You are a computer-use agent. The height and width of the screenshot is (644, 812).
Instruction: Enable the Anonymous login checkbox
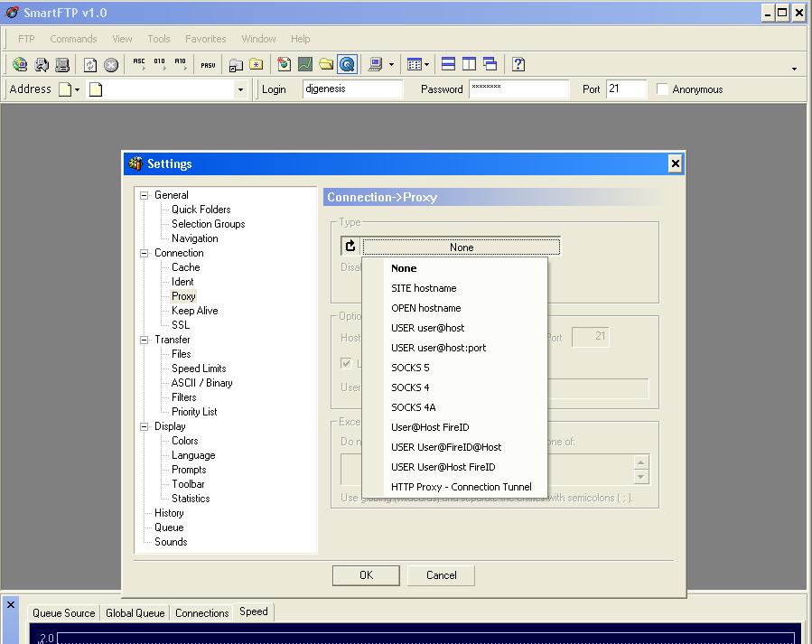(663, 89)
